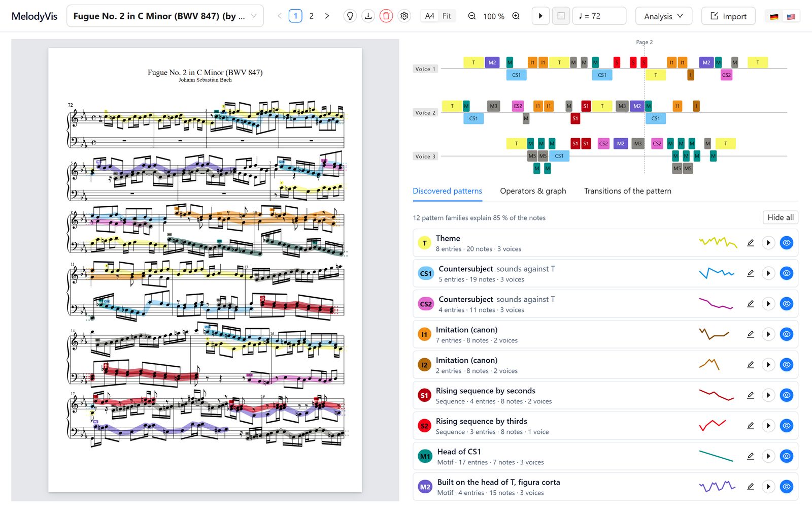Edit the Rising sequence by thirds pattern

(x=750, y=426)
